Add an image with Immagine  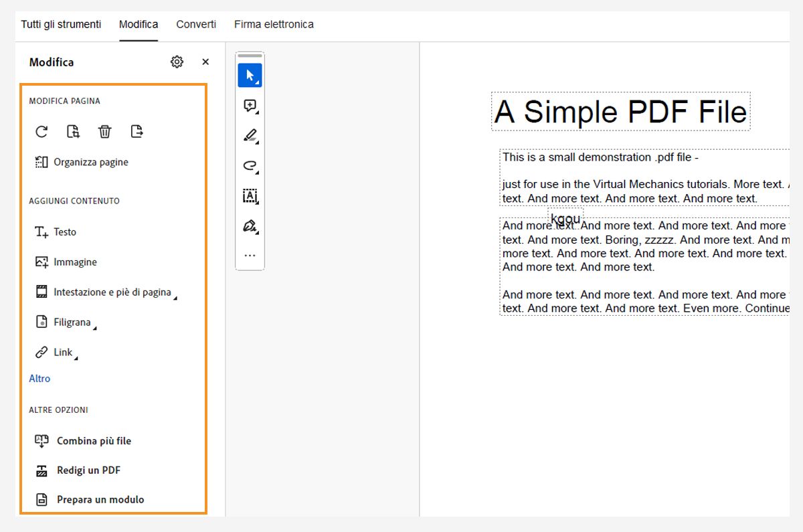(x=66, y=262)
